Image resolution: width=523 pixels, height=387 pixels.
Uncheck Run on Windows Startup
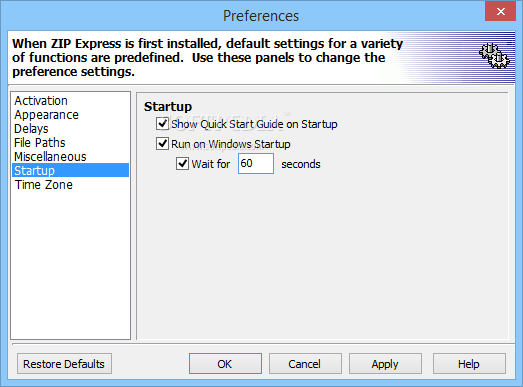162,144
